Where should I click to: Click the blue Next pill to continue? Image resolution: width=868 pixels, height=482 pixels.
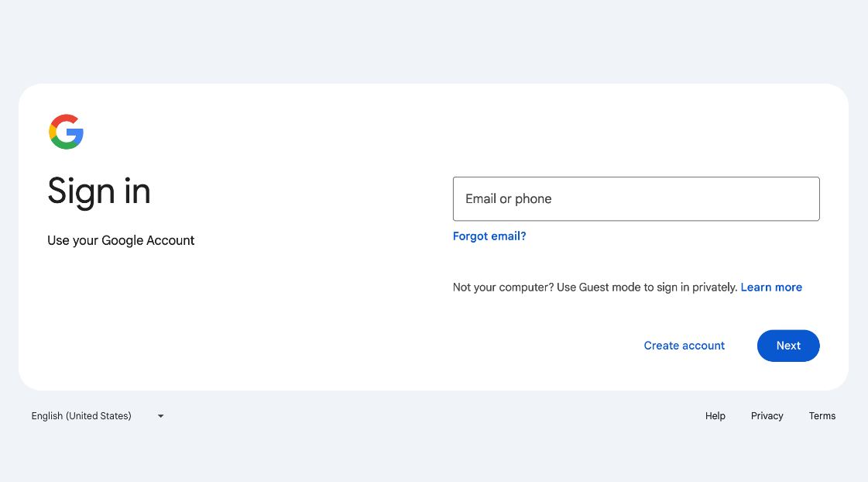pos(788,346)
